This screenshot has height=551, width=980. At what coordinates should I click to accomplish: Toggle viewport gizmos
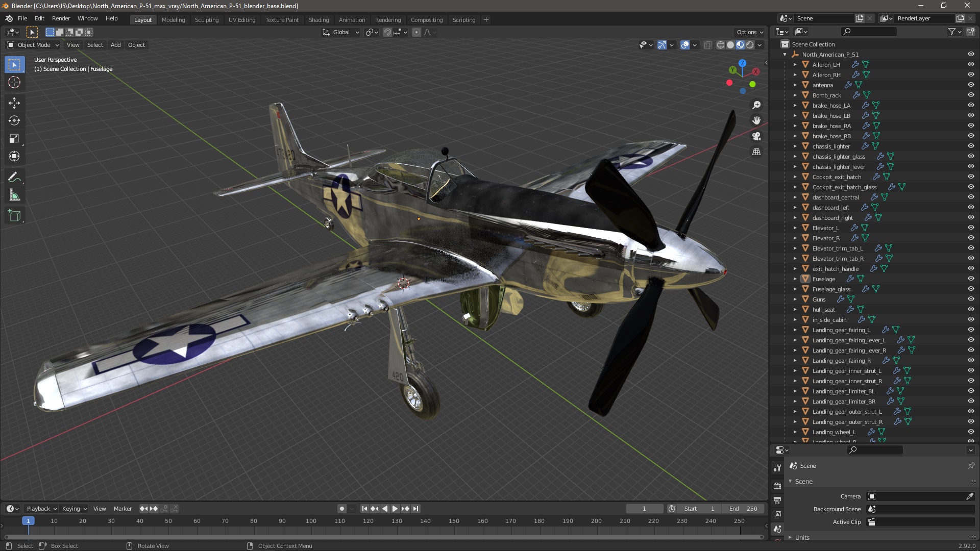pos(662,45)
